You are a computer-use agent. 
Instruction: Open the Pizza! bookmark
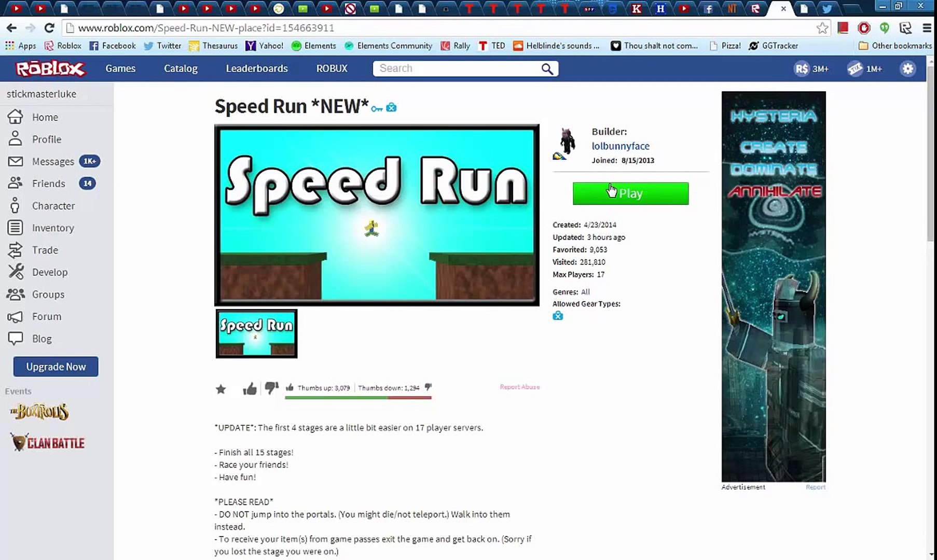point(725,46)
